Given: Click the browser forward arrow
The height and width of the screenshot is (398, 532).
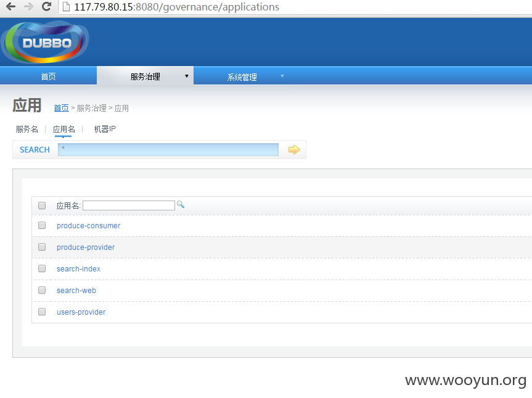Looking at the screenshot, I should pyautogui.click(x=28, y=6).
